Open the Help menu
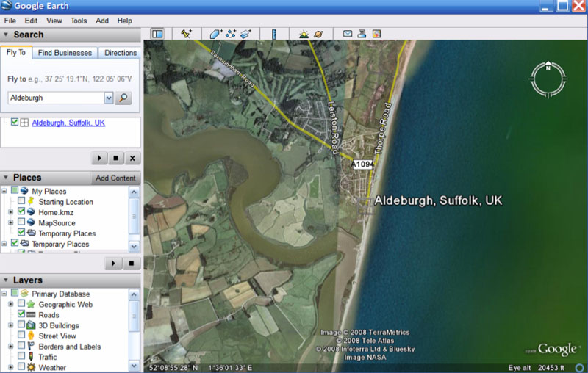 point(124,21)
